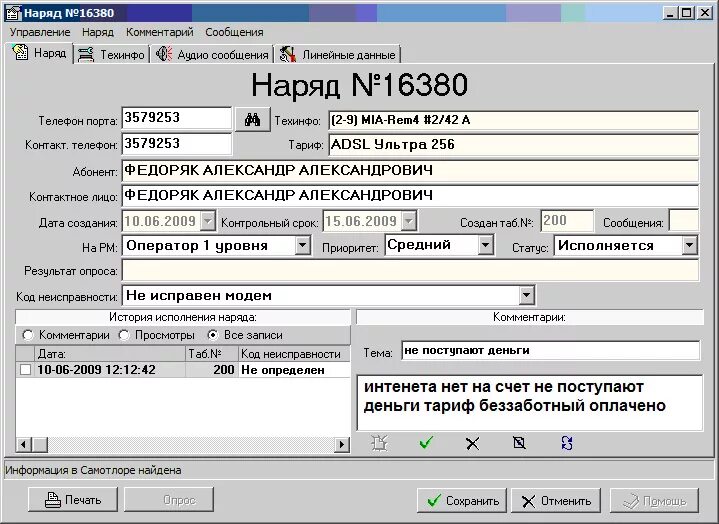Select the Комментарии radio button
Image resolution: width=719 pixels, height=524 pixels.
tap(28, 335)
